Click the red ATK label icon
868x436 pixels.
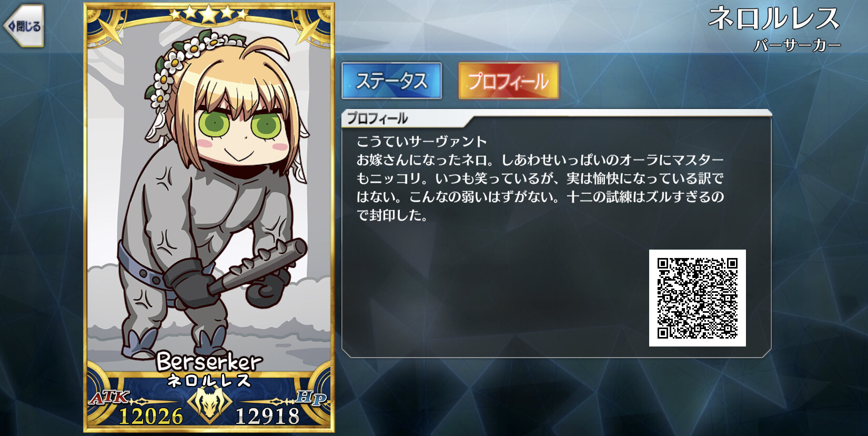coord(109,397)
